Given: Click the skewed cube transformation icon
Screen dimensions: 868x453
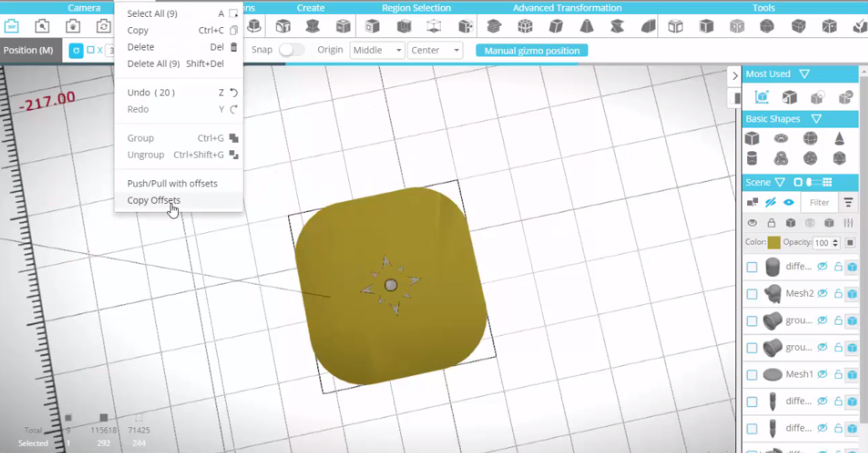Looking at the screenshot, I should (556, 26).
